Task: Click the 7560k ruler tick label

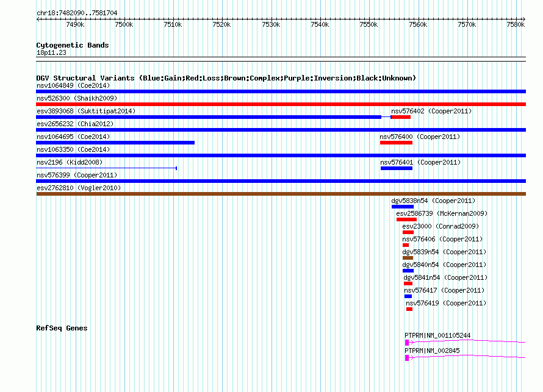Action: 418,24
